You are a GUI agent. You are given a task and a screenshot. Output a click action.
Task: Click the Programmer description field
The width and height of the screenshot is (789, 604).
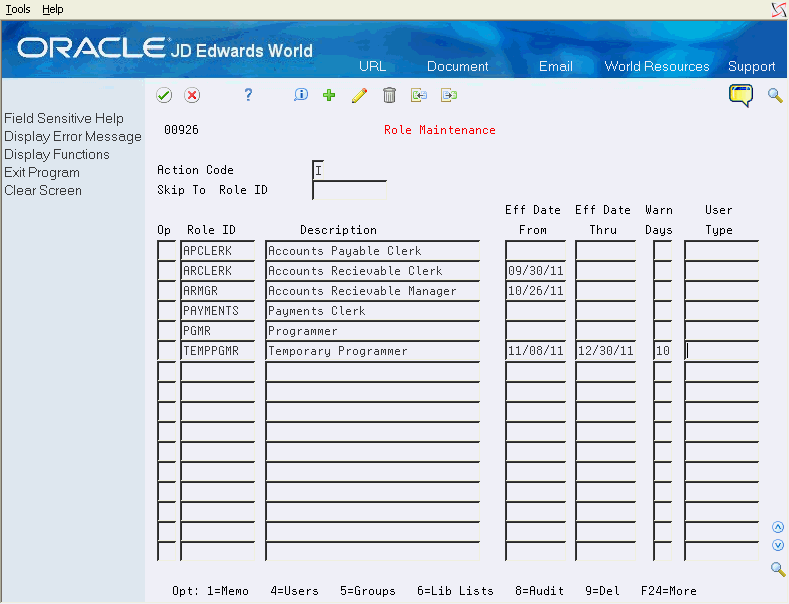372,331
